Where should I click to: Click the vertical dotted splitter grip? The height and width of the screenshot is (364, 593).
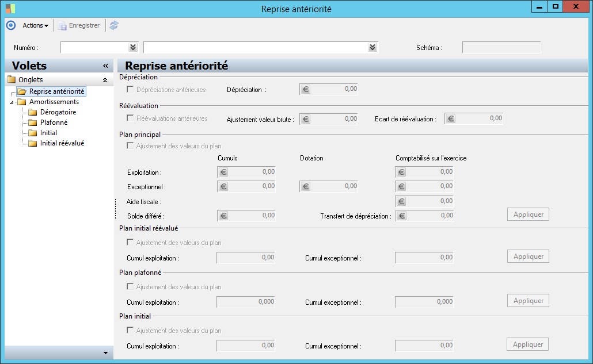pyautogui.click(x=115, y=209)
